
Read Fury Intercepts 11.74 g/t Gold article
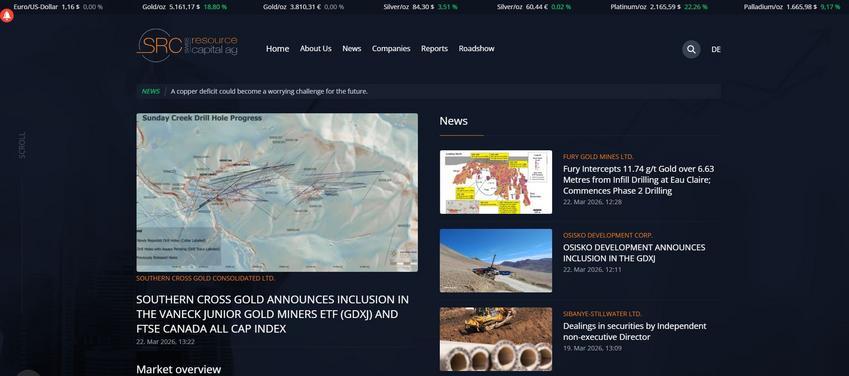pyautogui.click(x=638, y=180)
